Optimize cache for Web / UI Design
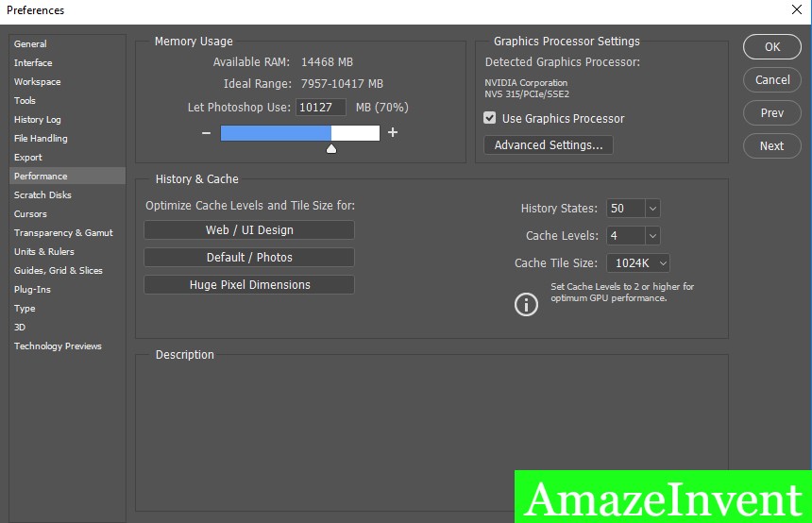812x523 pixels. click(249, 230)
